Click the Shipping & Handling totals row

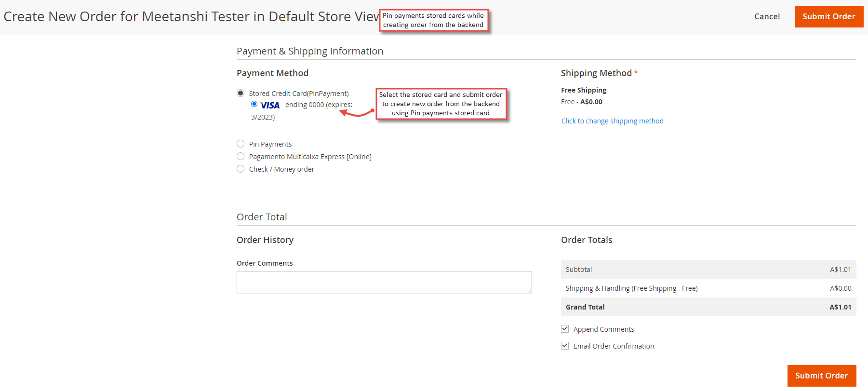(x=708, y=288)
